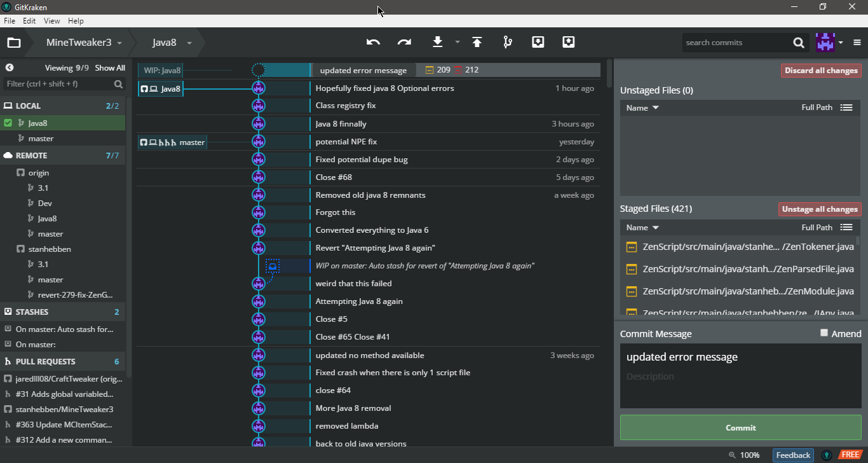The width and height of the screenshot is (868, 463).
Task: Enable the Amend checkbox
Action: (x=824, y=333)
